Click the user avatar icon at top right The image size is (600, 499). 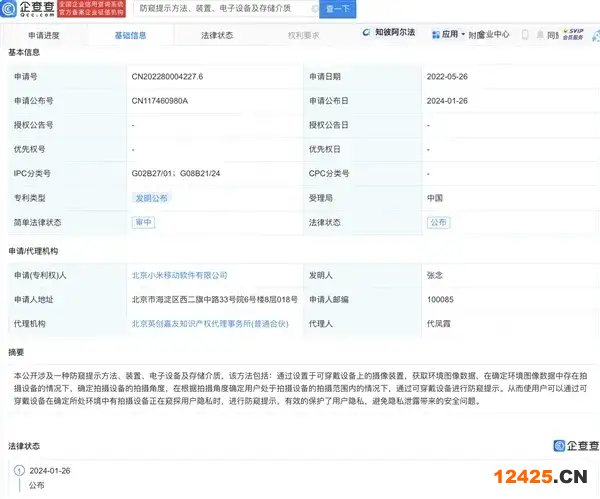596,36
